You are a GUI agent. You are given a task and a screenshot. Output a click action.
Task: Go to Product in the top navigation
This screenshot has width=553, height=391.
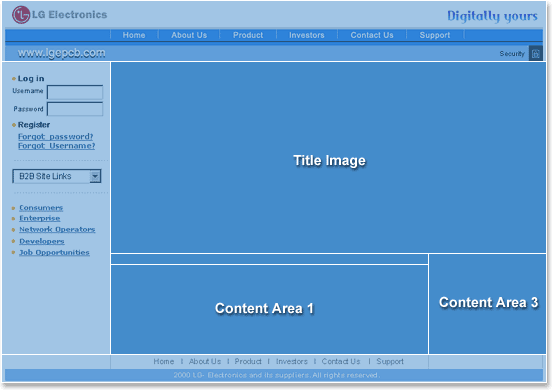tap(248, 35)
